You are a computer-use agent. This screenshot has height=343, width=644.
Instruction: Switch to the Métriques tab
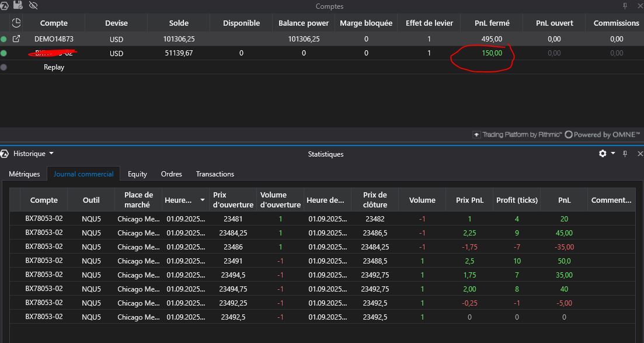coord(25,174)
